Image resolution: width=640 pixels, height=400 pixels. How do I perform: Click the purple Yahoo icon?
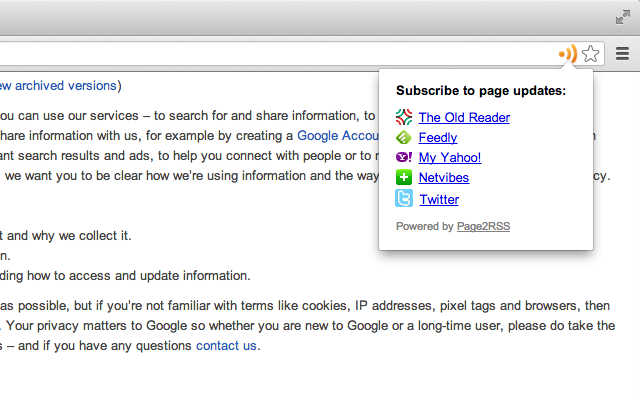pyautogui.click(x=404, y=157)
